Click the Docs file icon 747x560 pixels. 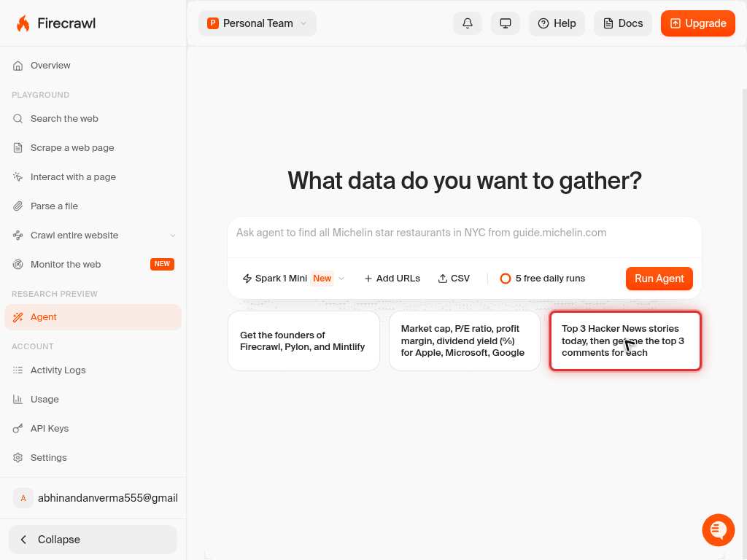tap(608, 23)
